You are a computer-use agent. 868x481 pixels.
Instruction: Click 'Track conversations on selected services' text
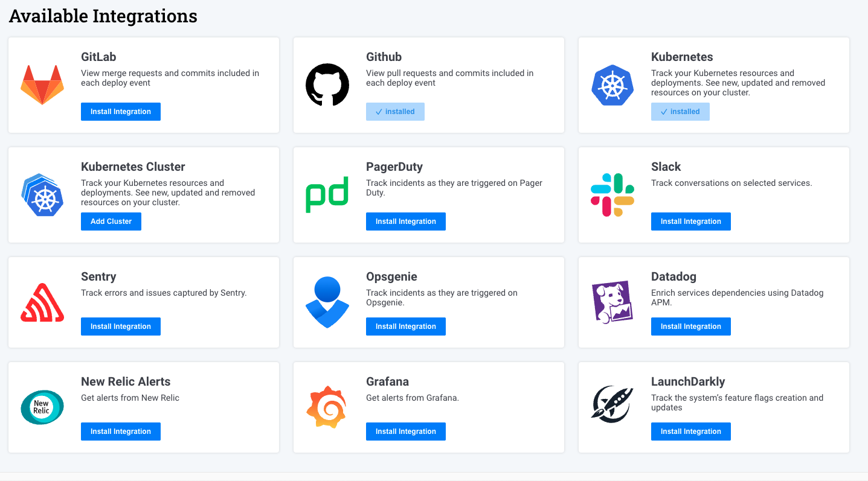click(x=731, y=183)
